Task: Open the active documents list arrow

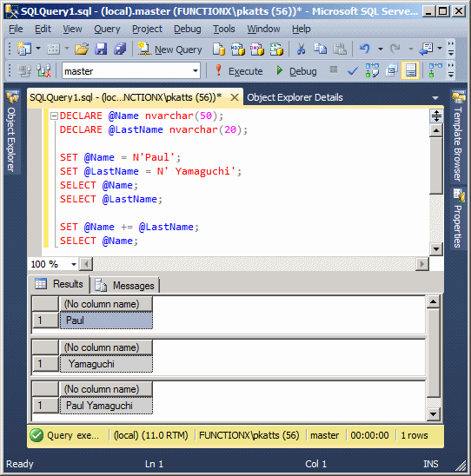Action: pos(435,98)
